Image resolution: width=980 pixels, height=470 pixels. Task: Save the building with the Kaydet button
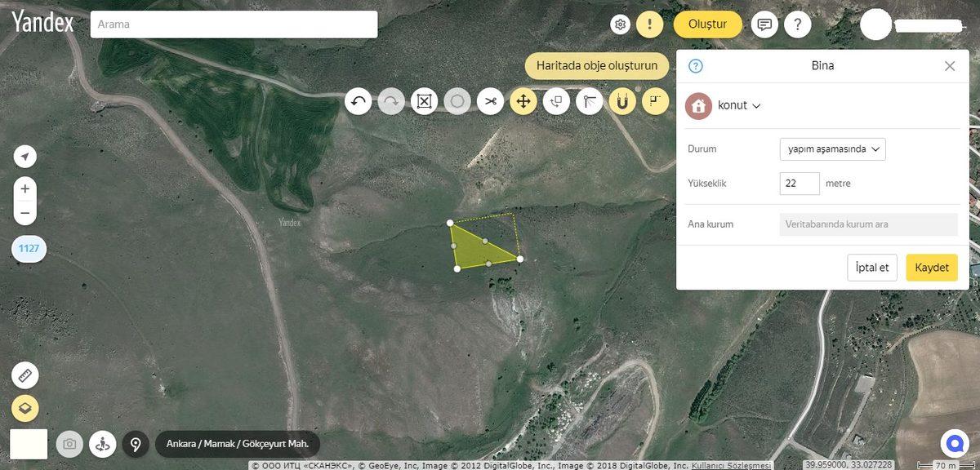coord(931,267)
